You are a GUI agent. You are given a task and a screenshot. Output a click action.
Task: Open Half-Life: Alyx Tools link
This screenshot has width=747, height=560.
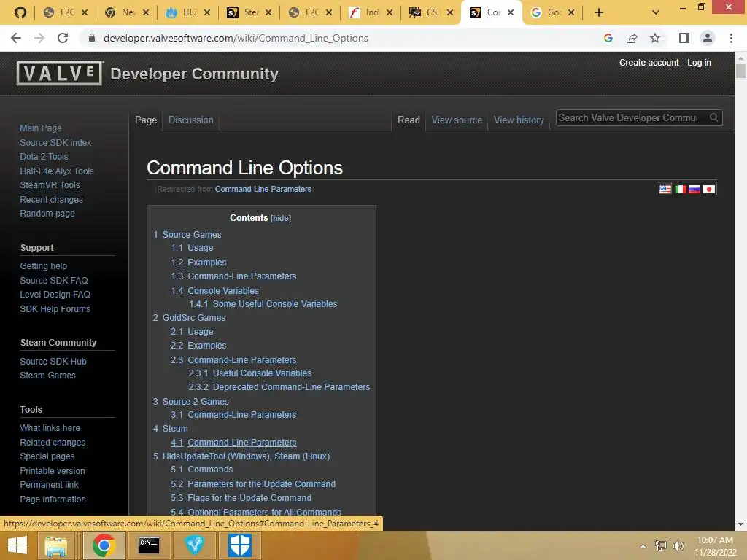[x=57, y=171]
